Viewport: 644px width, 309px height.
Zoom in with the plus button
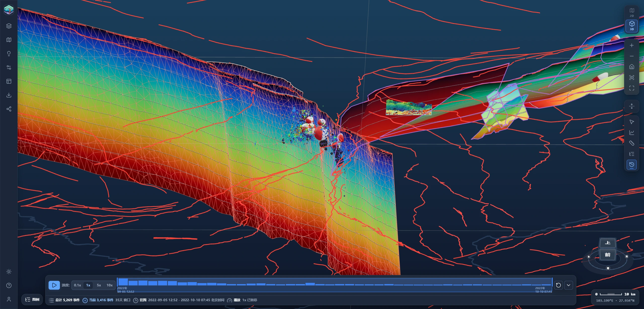[632, 45]
